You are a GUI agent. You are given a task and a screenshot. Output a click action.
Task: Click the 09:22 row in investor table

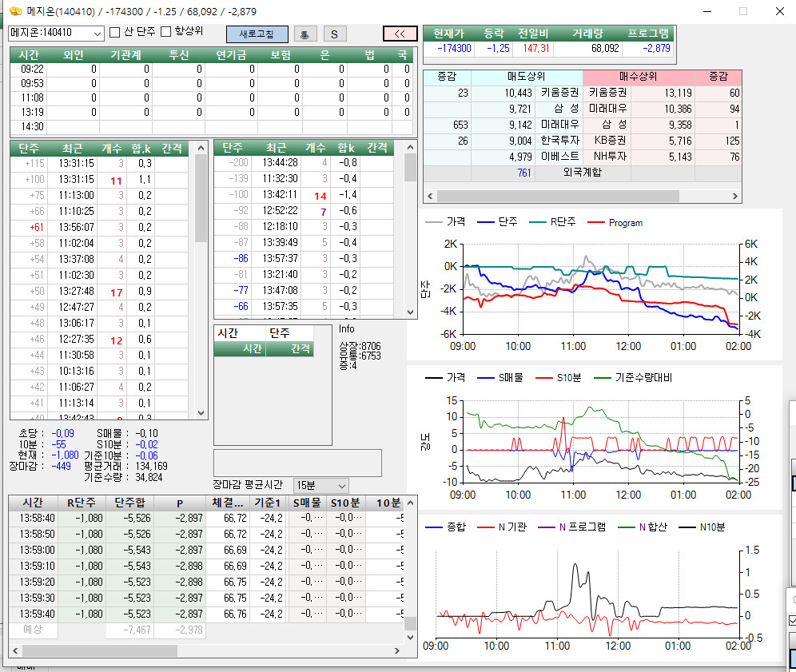click(211, 69)
